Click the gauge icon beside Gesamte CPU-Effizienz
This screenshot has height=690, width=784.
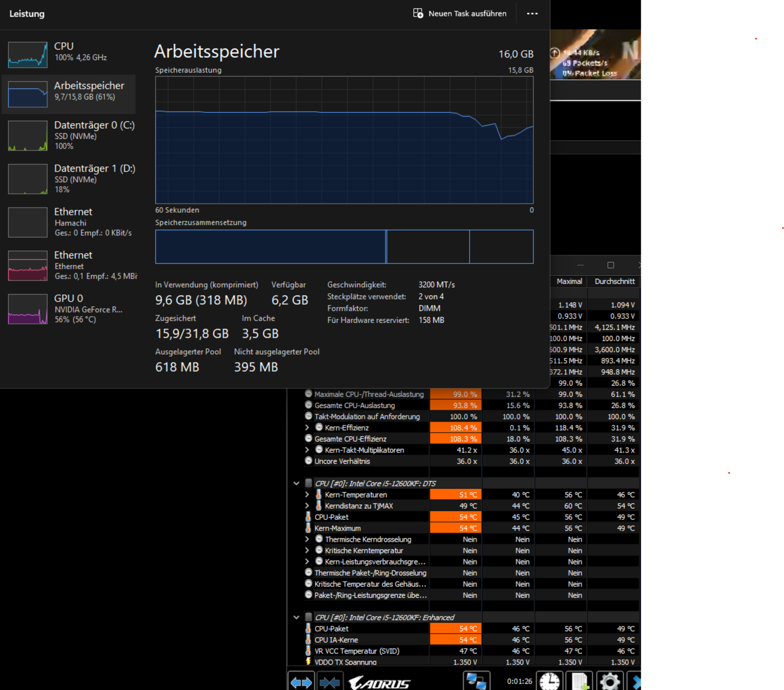[x=308, y=439]
